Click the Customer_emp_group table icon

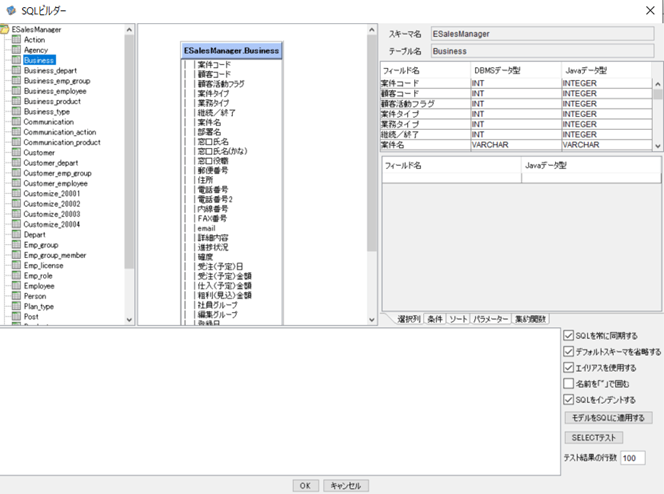pos(17,173)
